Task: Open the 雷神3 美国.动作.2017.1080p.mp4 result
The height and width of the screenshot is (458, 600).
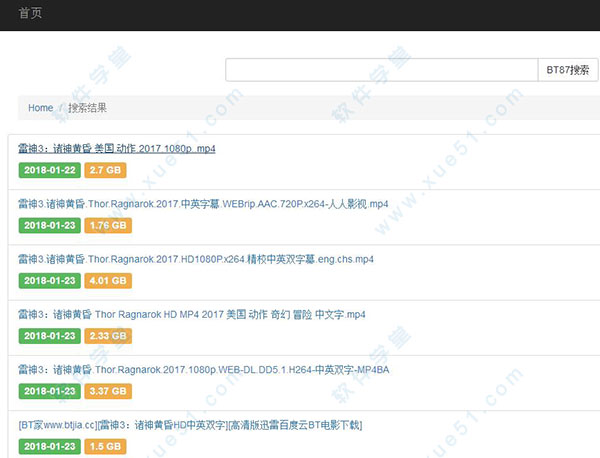Action: tap(116, 149)
